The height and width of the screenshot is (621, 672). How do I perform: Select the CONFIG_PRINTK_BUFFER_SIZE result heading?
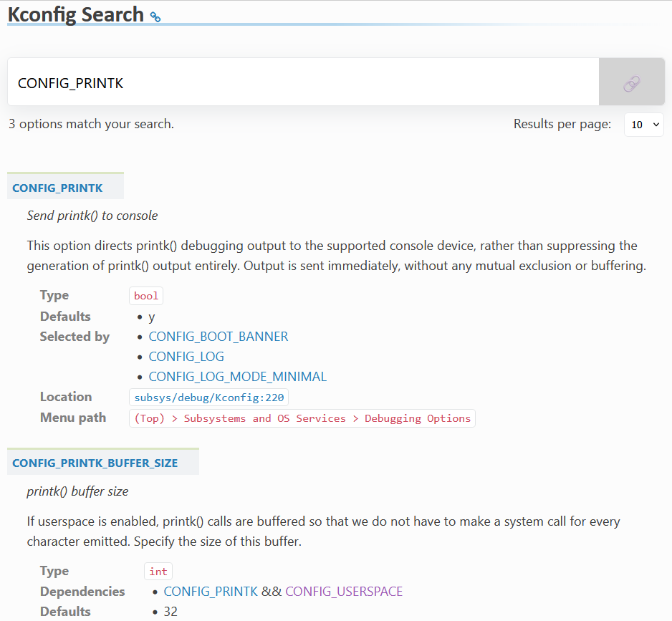click(x=94, y=463)
